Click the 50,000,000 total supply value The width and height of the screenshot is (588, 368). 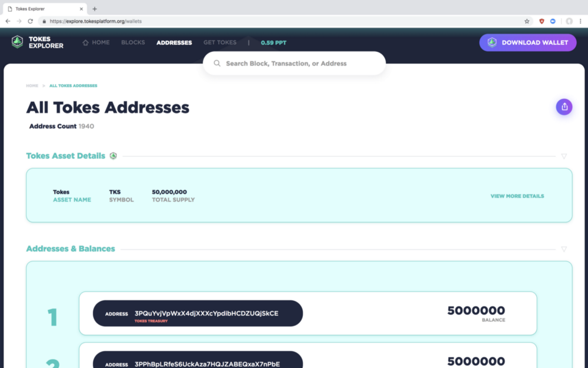click(169, 192)
